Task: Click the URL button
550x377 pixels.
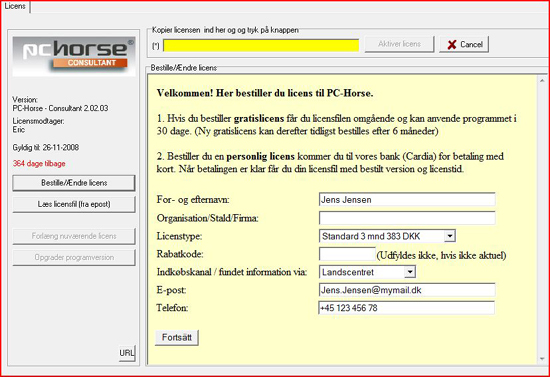Action: click(x=127, y=353)
